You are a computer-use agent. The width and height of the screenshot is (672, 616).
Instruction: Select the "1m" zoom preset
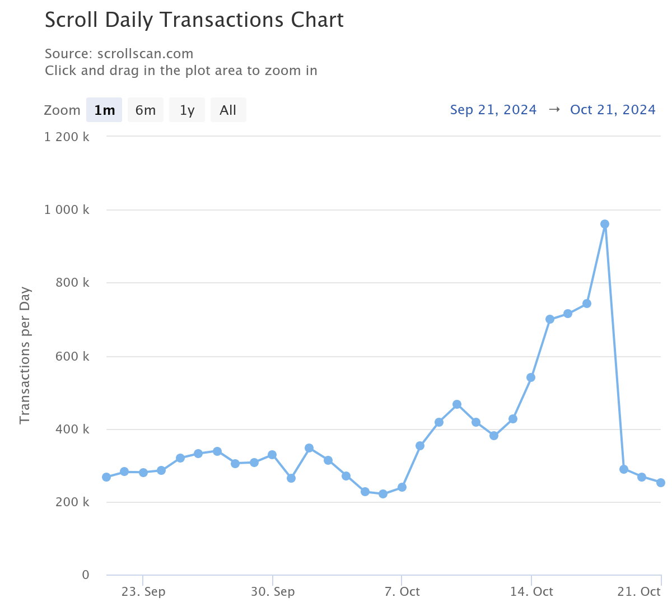pos(104,110)
